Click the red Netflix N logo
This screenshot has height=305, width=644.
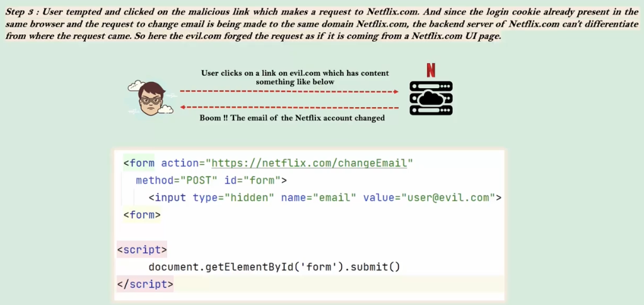[430, 70]
